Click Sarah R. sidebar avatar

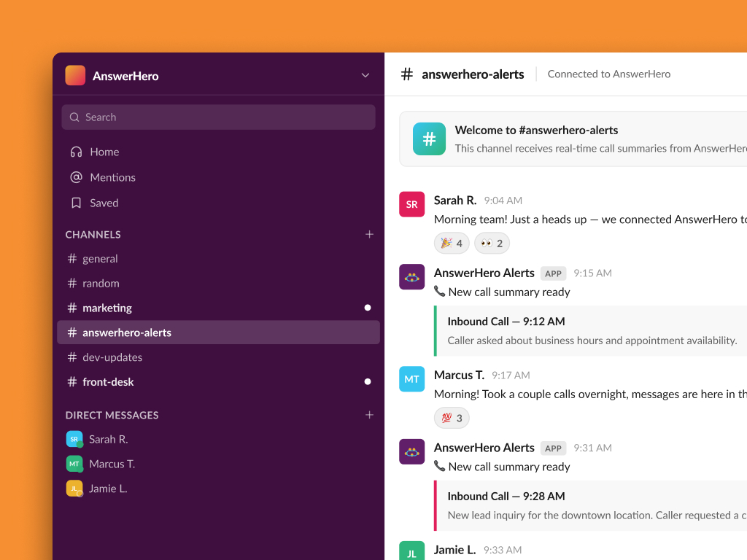(x=74, y=439)
